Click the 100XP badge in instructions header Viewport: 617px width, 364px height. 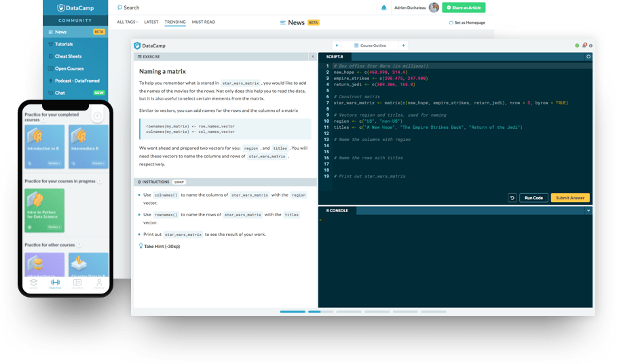tap(179, 182)
